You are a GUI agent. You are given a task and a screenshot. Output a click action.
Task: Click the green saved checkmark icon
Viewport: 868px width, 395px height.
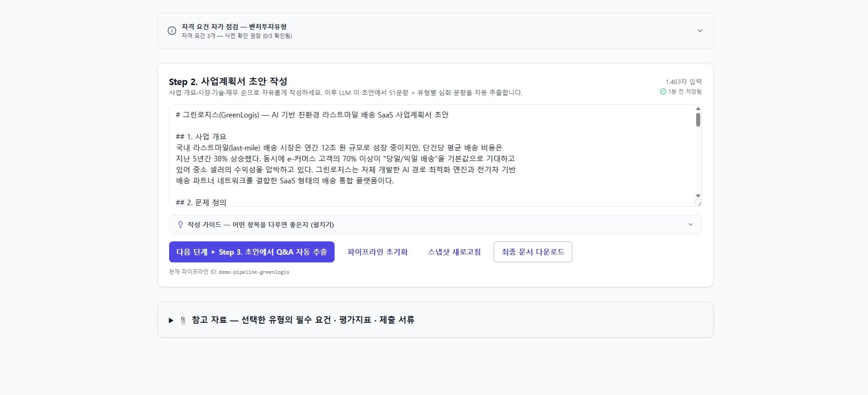pyautogui.click(x=663, y=91)
